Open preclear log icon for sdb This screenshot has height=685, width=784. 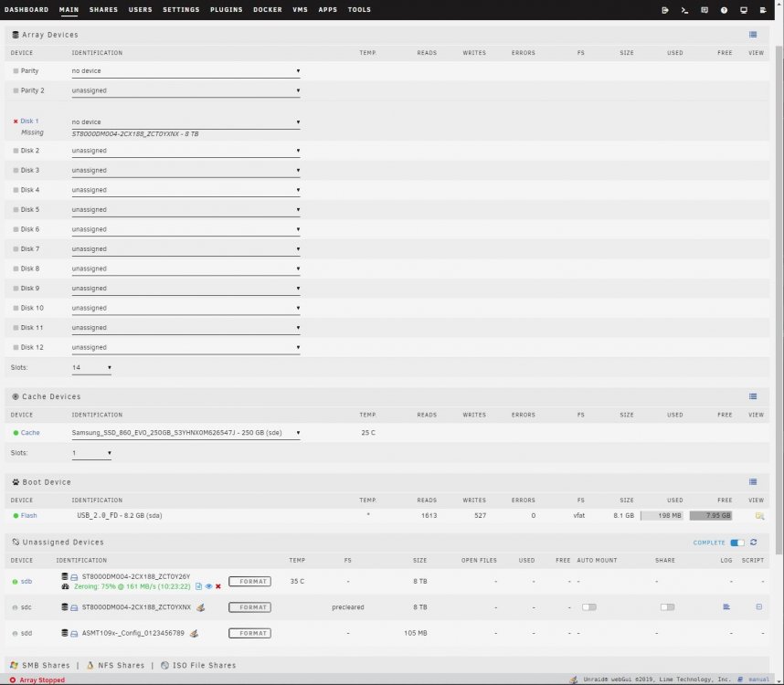click(198, 586)
